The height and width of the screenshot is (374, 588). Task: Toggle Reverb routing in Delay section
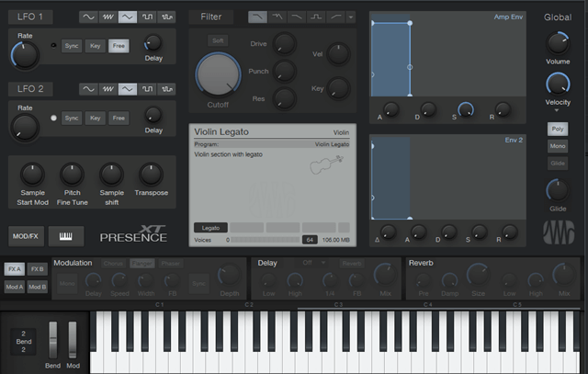coord(352,264)
